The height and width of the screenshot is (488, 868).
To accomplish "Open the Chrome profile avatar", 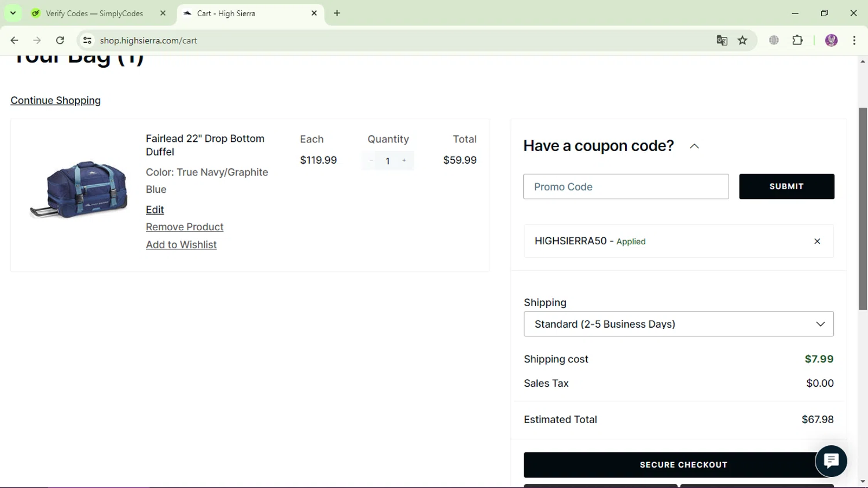I will (x=832, y=41).
